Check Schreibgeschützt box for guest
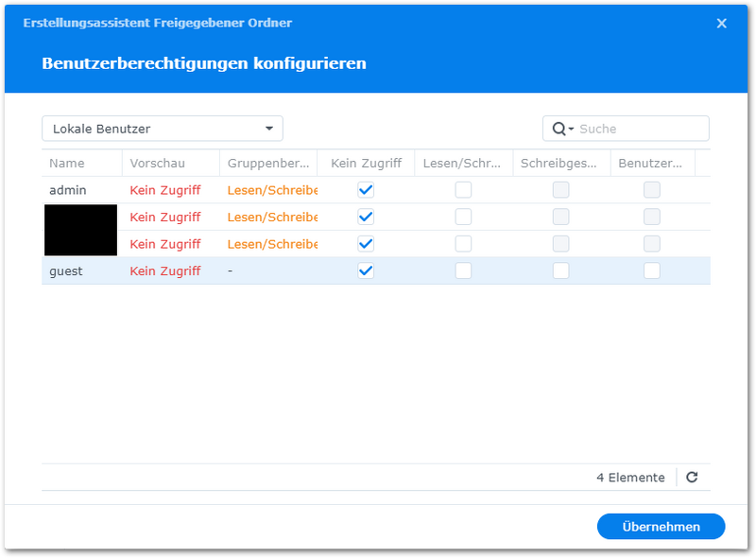756x558 pixels. pyautogui.click(x=561, y=271)
